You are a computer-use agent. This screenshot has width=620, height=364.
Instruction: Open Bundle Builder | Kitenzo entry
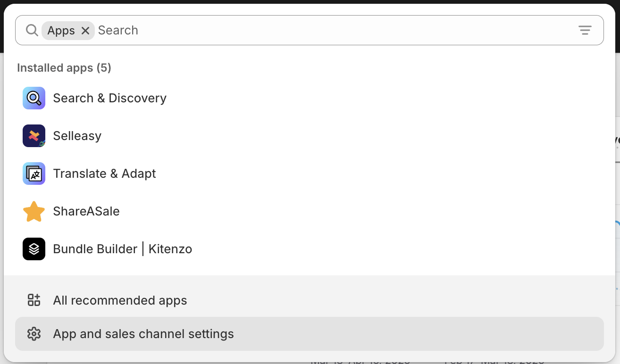tap(310, 249)
